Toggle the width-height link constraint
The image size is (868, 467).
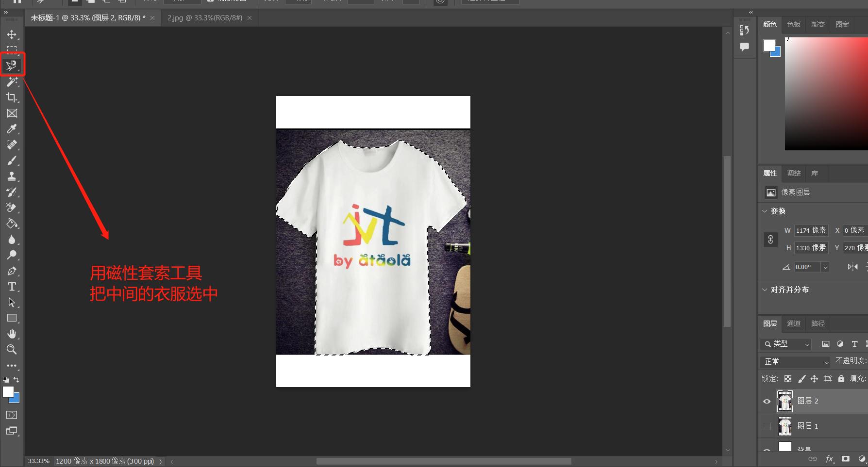770,240
